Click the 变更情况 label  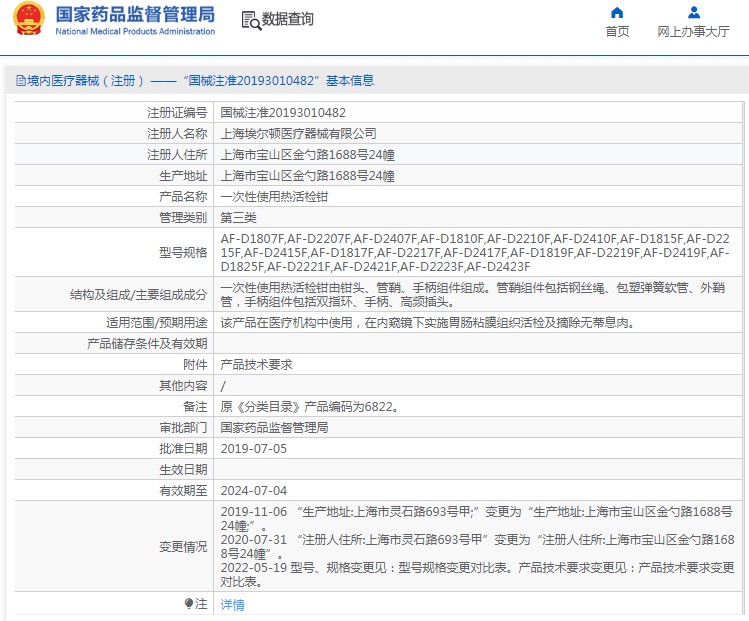(x=183, y=546)
